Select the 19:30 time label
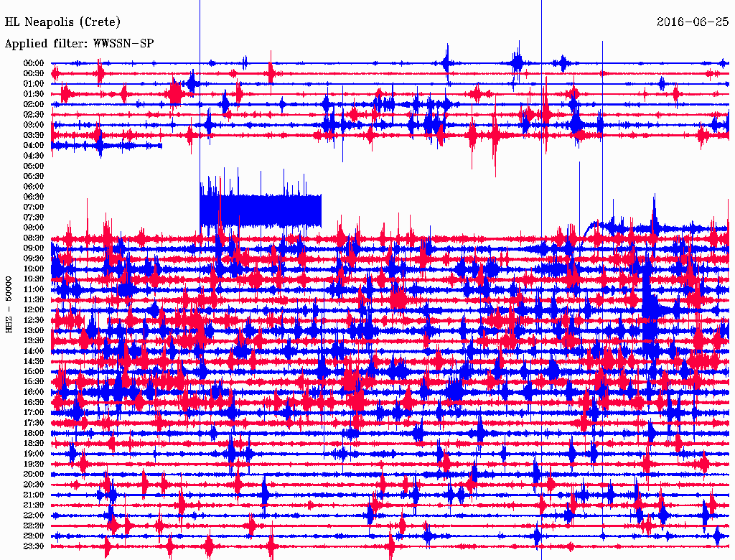The width and height of the screenshot is (735, 560). (34, 465)
